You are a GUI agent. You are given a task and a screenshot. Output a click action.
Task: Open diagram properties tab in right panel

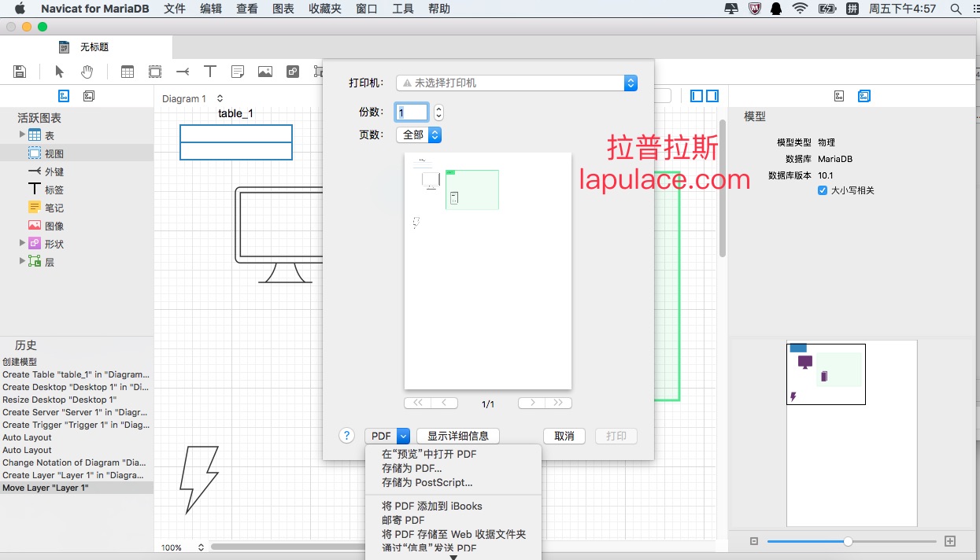coord(839,96)
